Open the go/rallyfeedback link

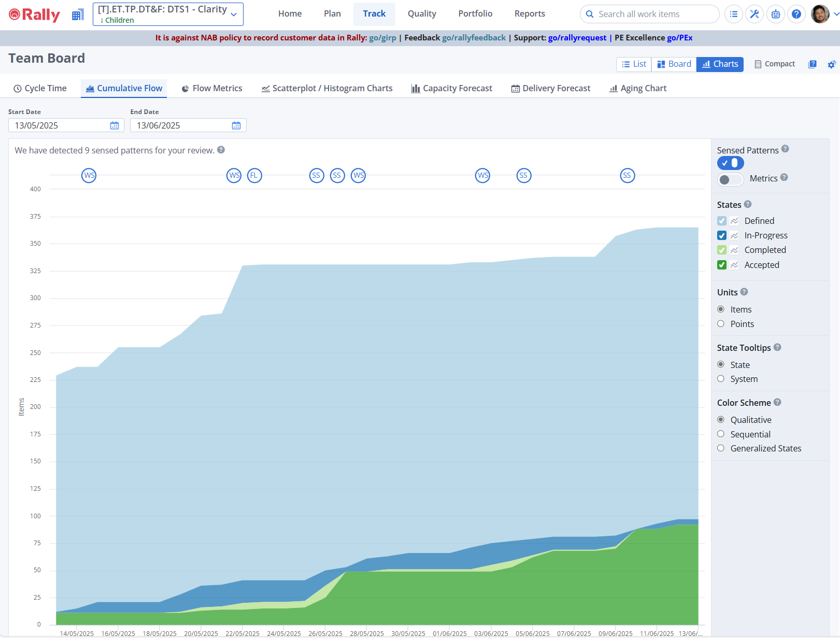pyautogui.click(x=474, y=38)
